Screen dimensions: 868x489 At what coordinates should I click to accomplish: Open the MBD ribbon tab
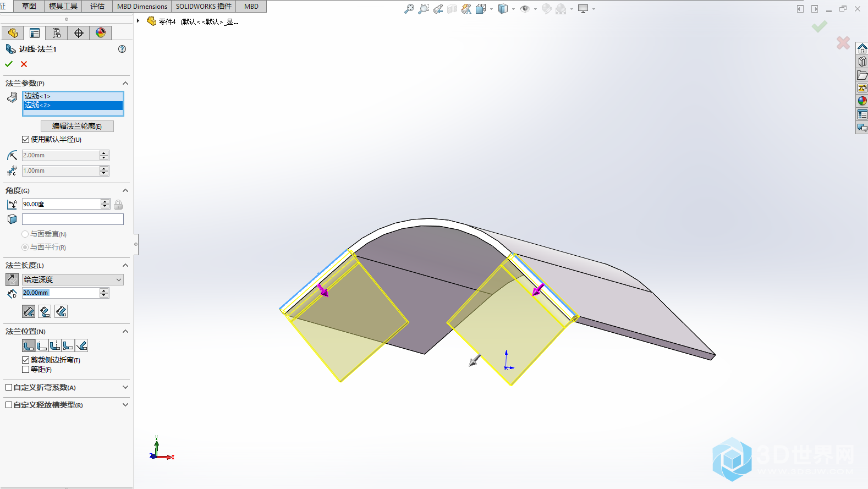(x=251, y=6)
